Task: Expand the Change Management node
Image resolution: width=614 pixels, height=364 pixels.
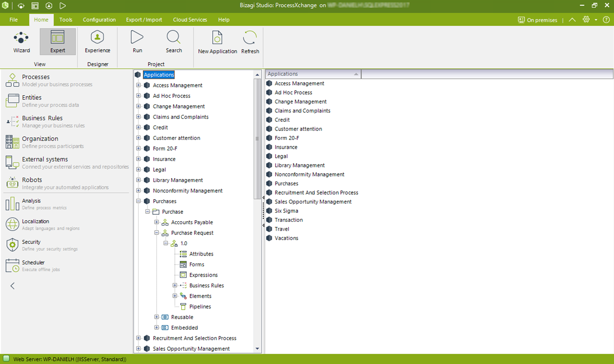Action: click(x=139, y=106)
